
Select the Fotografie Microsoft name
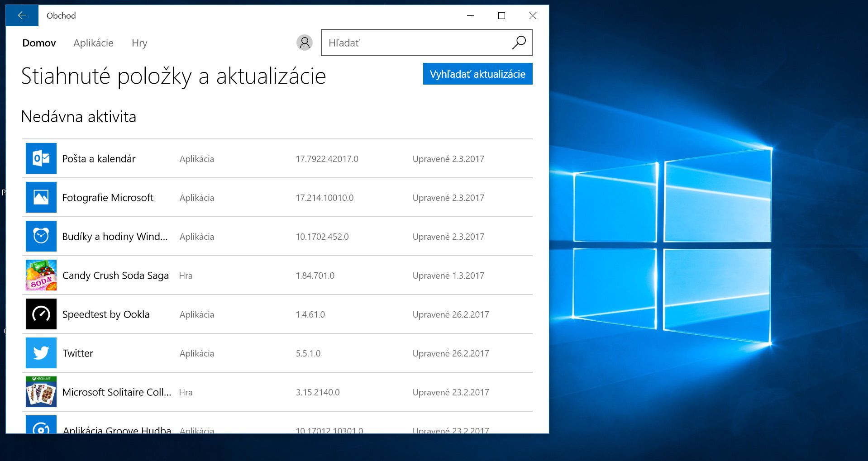[x=108, y=198]
